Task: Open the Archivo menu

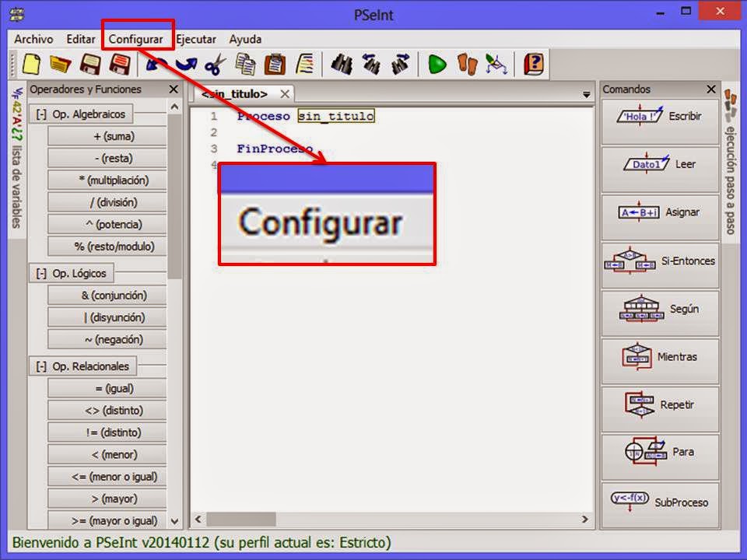Action: [x=33, y=39]
